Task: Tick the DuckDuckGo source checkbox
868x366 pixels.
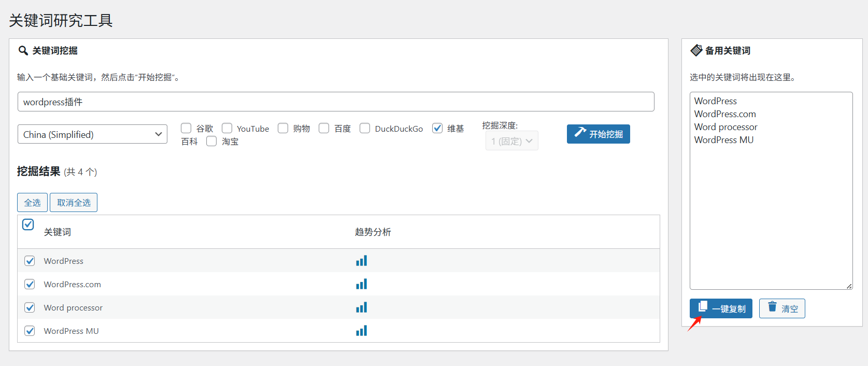Action: (365, 128)
